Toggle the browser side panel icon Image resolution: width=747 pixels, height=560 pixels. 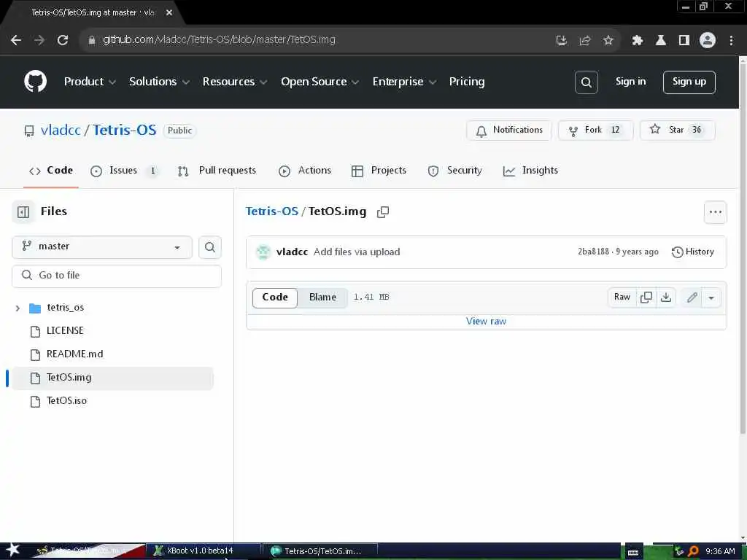[x=684, y=41]
